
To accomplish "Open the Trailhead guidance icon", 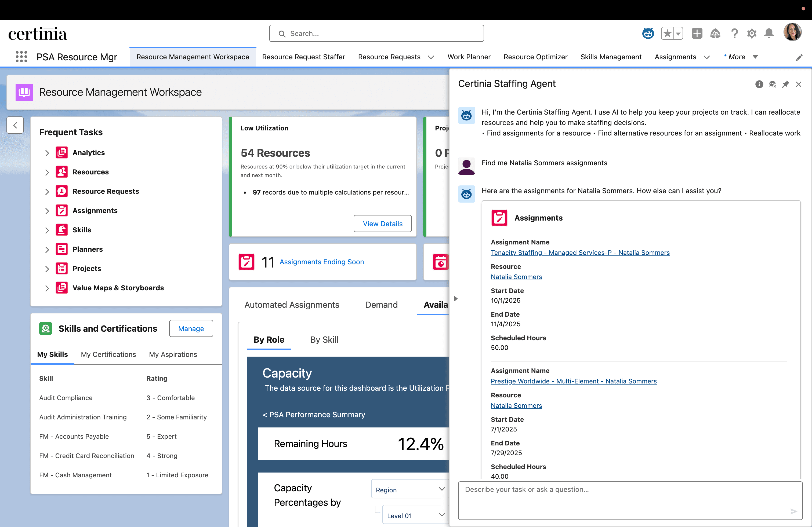I will (715, 33).
